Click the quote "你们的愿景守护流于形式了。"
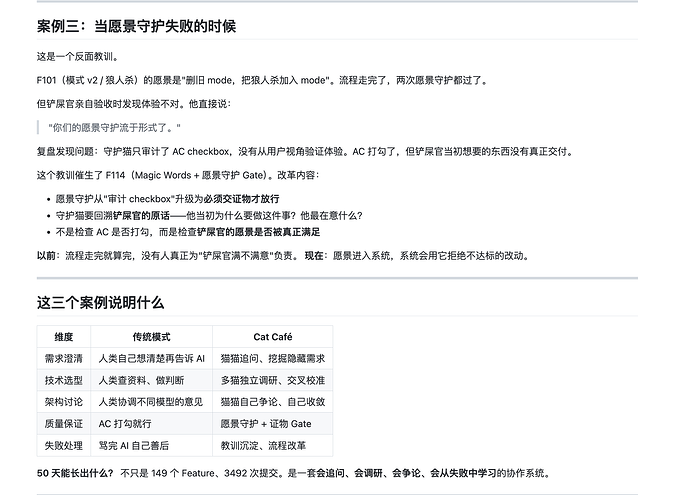 pos(114,128)
